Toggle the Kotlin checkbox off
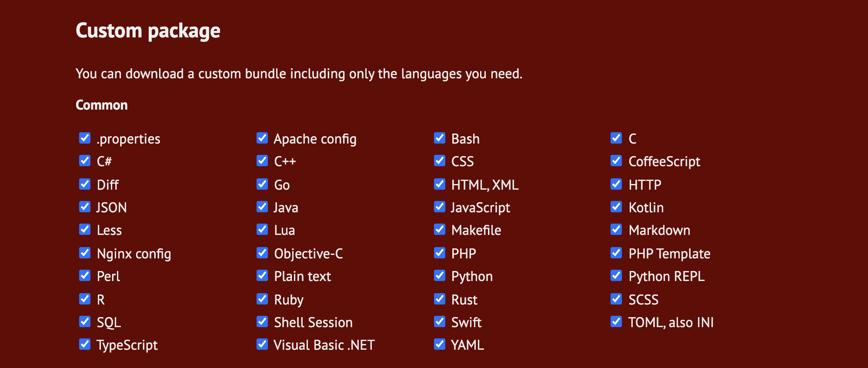This screenshot has width=868, height=368. click(x=616, y=207)
